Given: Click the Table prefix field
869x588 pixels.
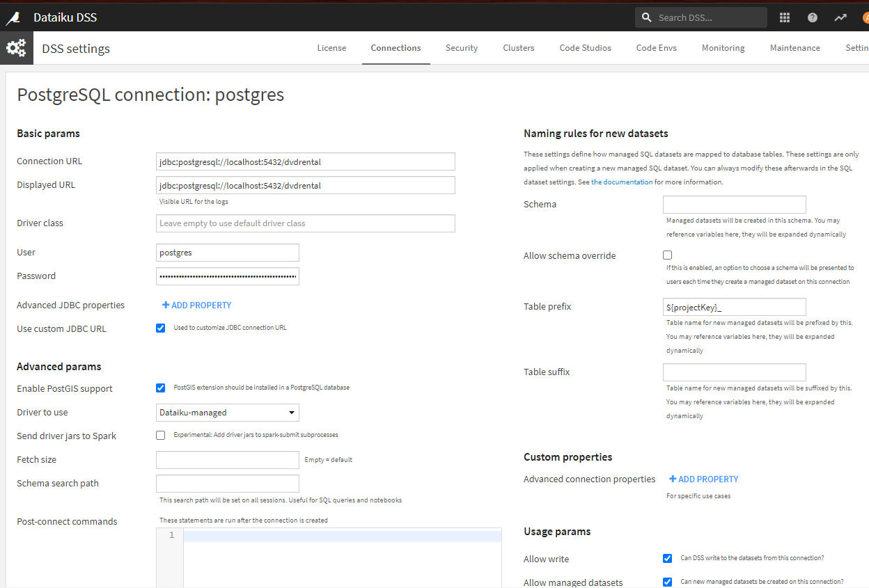Looking at the screenshot, I should point(735,307).
